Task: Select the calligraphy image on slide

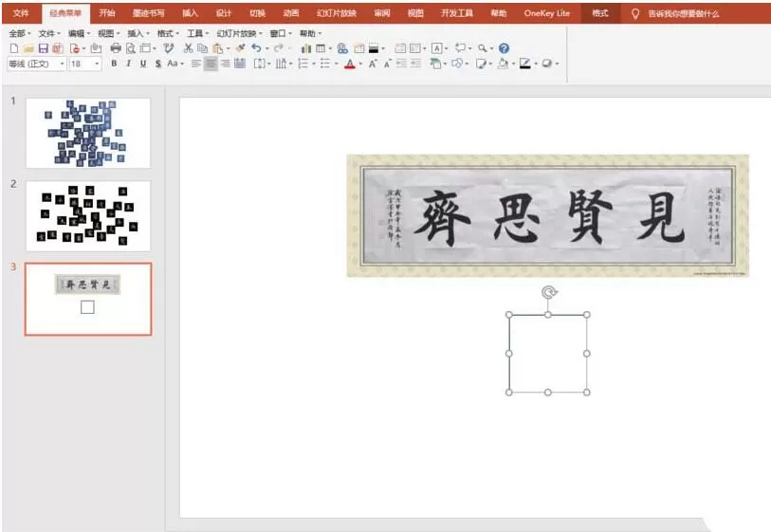Action: point(548,216)
